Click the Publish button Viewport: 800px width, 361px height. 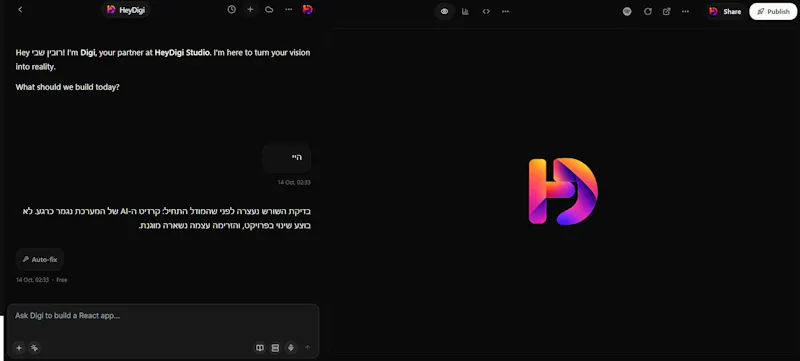pyautogui.click(x=773, y=11)
